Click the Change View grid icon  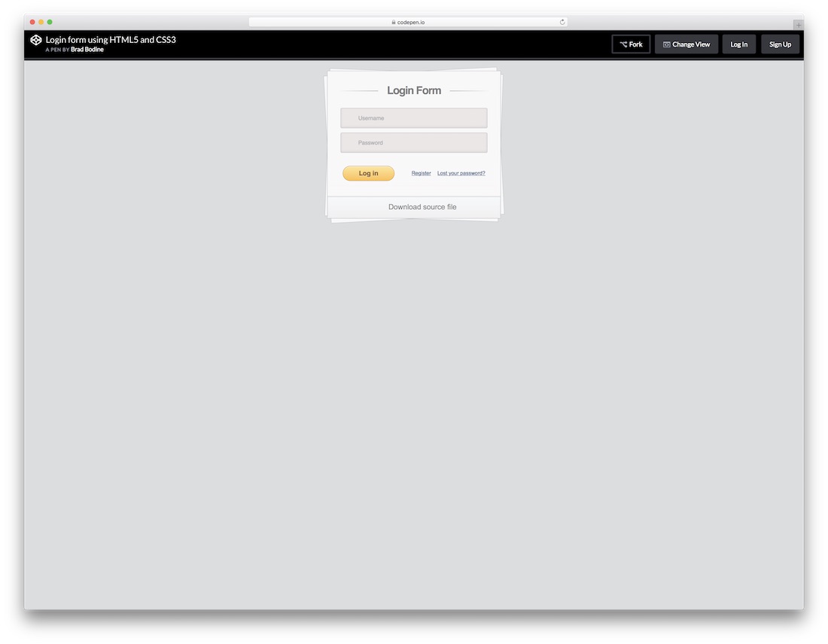coord(665,44)
